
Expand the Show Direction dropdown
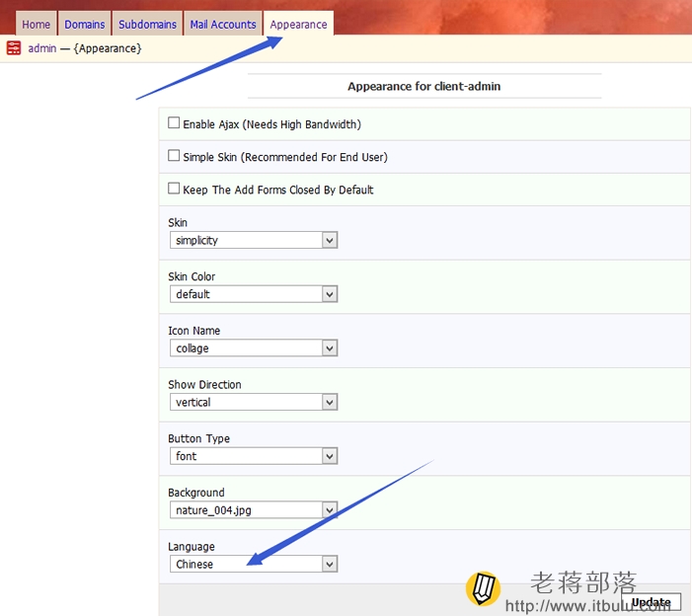(x=254, y=402)
